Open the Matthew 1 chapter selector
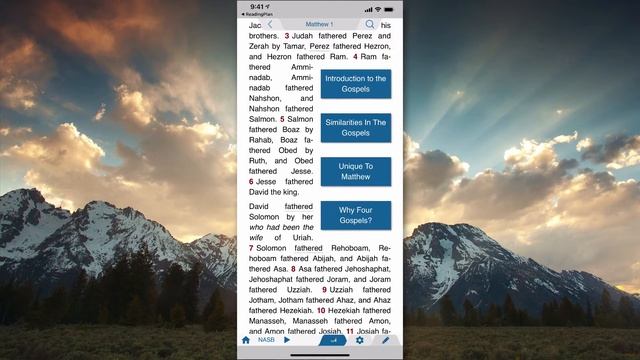 coord(319,24)
